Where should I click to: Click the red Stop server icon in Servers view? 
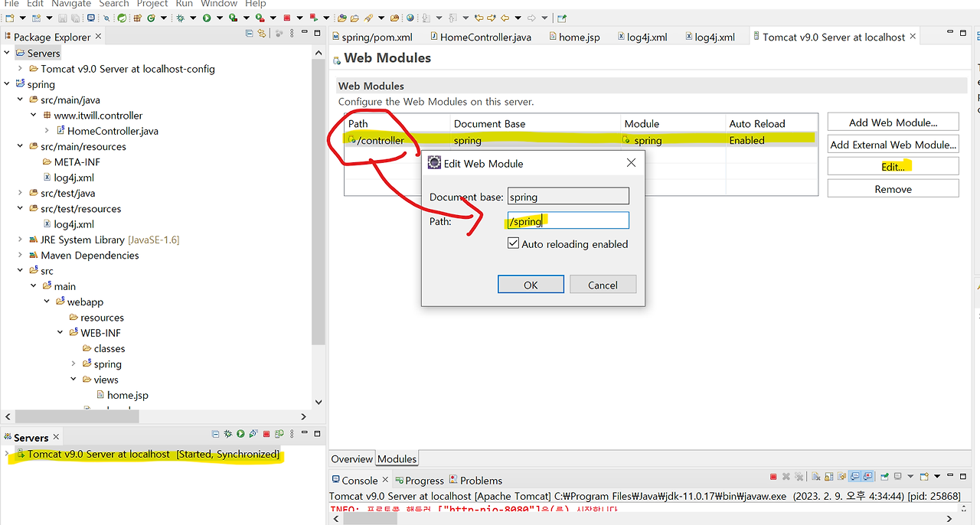[x=266, y=434]
